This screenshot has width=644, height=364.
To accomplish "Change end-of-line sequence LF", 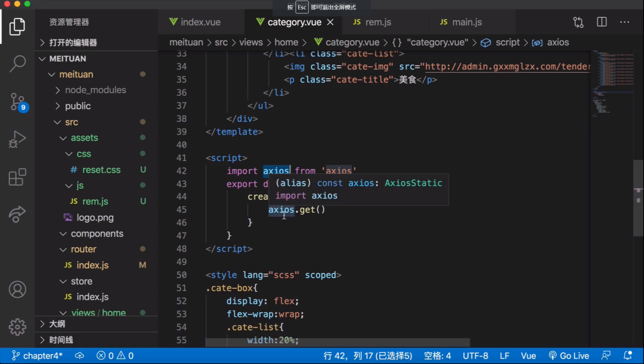I will point(504,356).
